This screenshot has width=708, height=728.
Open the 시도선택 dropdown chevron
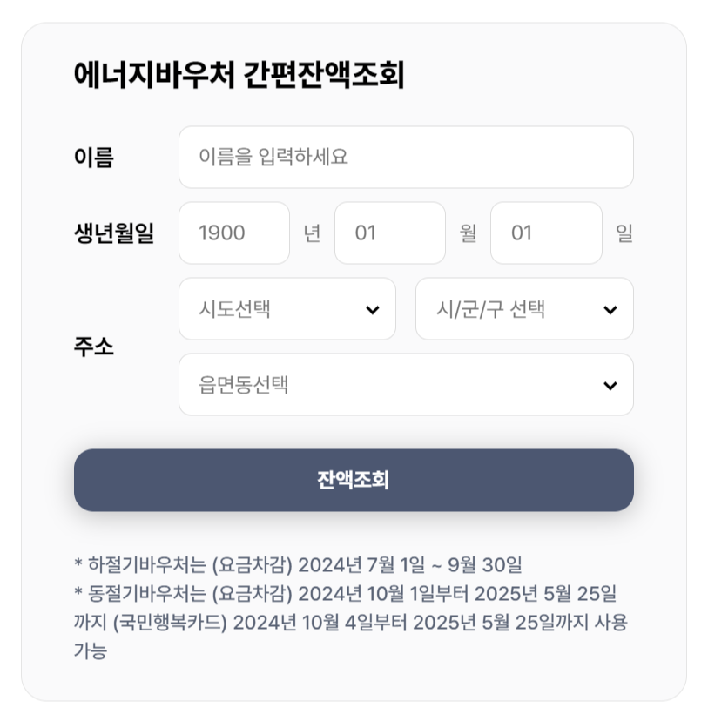click(373, 309)
